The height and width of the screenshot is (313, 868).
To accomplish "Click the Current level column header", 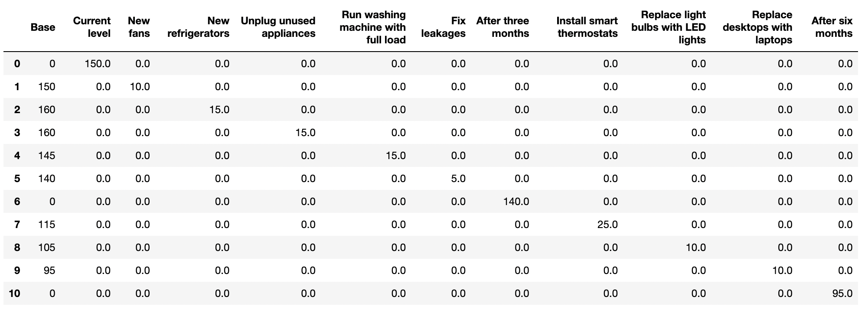I will coord(91,27).
